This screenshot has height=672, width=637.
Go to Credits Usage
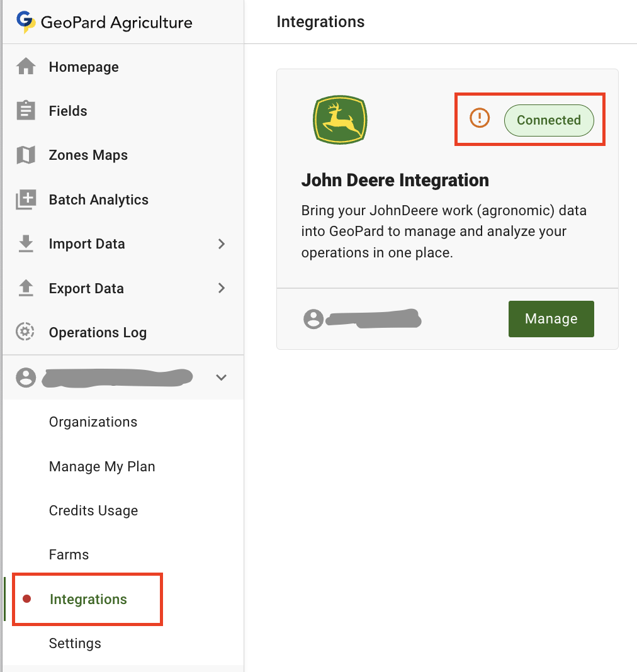(x=93, y=511)
